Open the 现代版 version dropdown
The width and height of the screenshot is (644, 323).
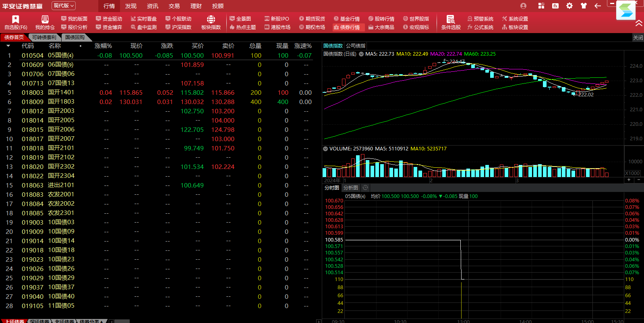point(64,6)
